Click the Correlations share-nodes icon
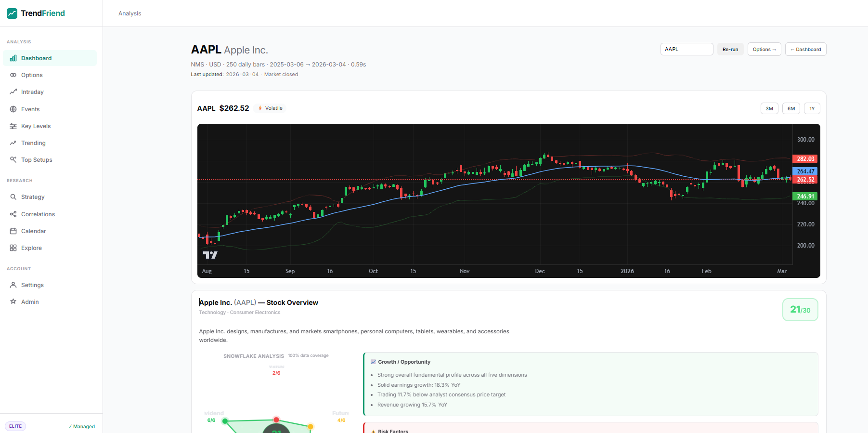 coord(13,214)
